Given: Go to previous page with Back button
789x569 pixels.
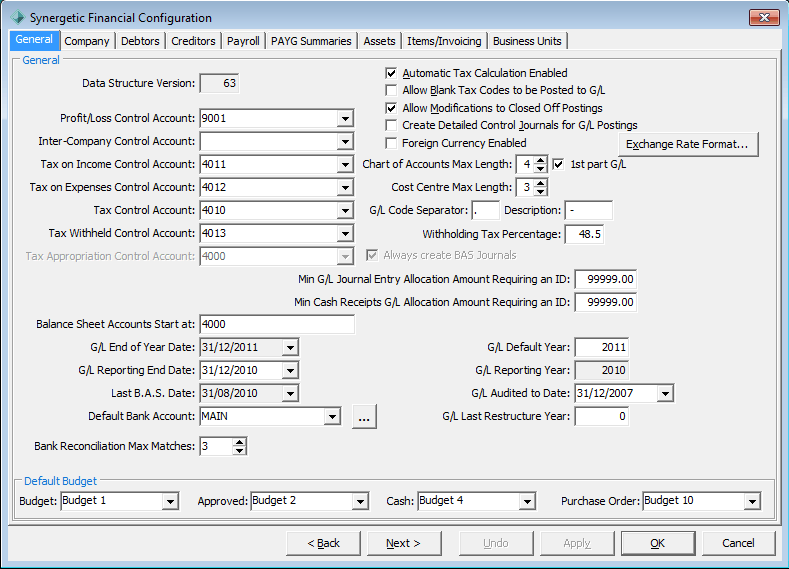Looking at the screenshot, I should click(324, 543).
